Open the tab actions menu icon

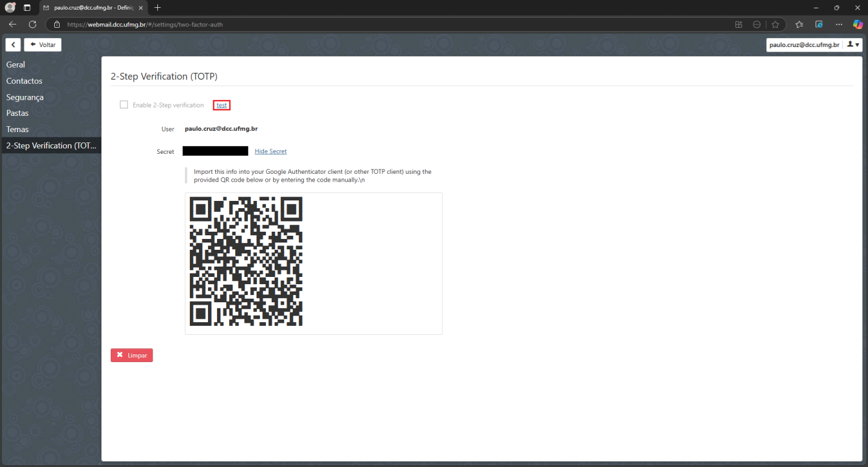click(27, 8)
